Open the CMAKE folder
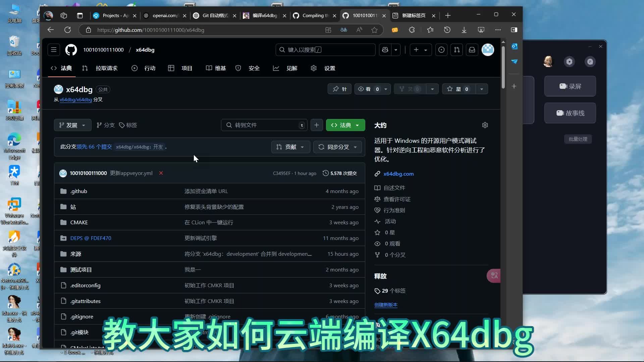 coord(79,222)
